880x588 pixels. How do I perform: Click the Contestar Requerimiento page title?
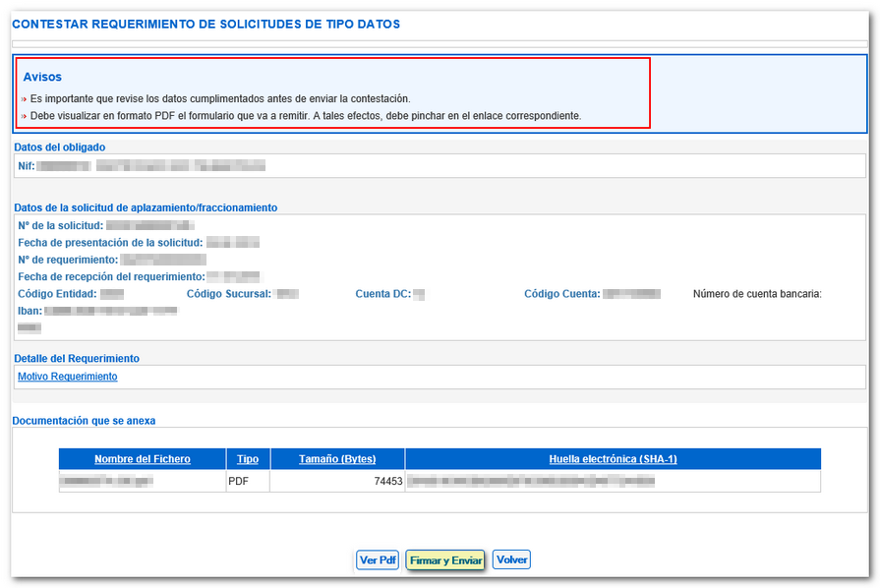tap(205, 24)
